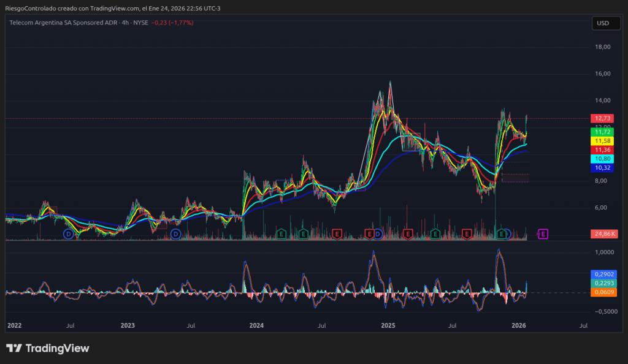
Task: Click red earnings marker in early 2025
Action: coord(407,233)
